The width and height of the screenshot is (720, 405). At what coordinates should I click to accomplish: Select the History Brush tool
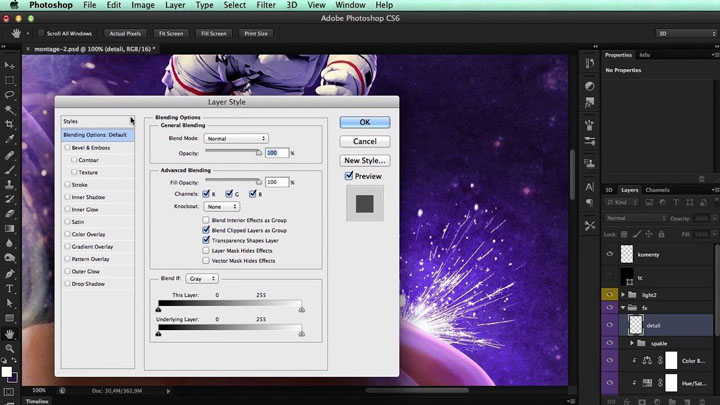9,199
